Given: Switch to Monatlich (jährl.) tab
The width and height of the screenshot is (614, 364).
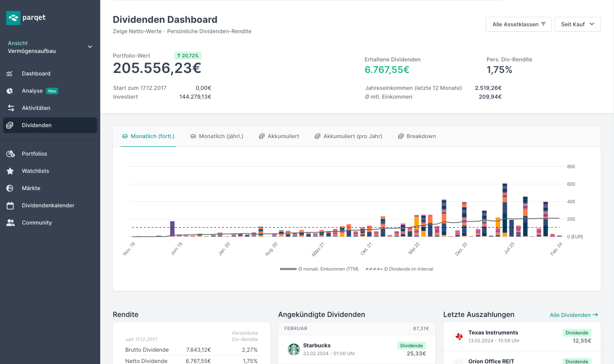Looking at the screenshot, I should click(217, 136).
